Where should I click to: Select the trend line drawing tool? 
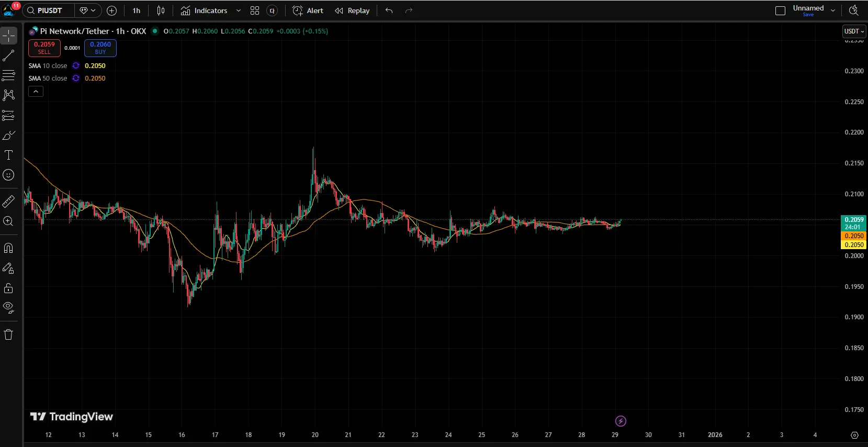pyautogui.click(x=9, y=55)
